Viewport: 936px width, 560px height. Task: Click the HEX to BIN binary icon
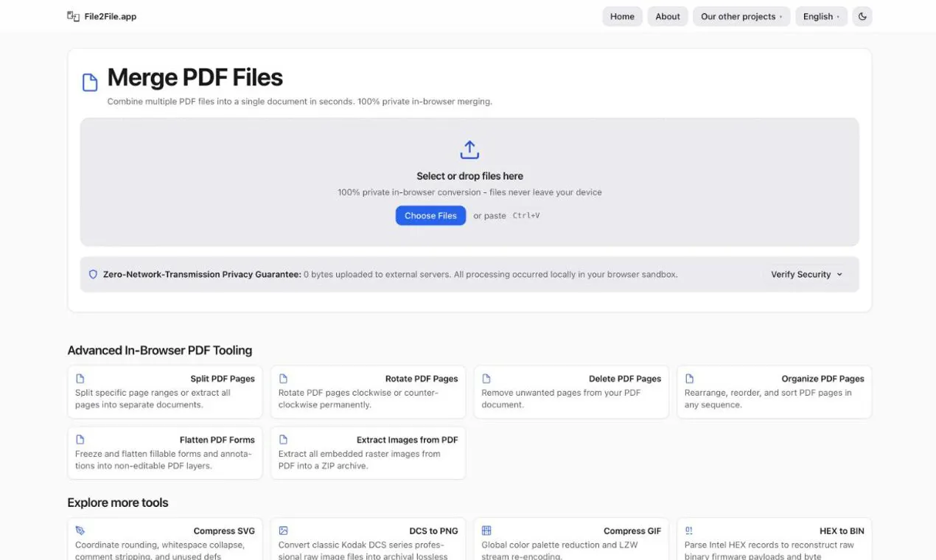pyautogui.click(x=689, y=531)
